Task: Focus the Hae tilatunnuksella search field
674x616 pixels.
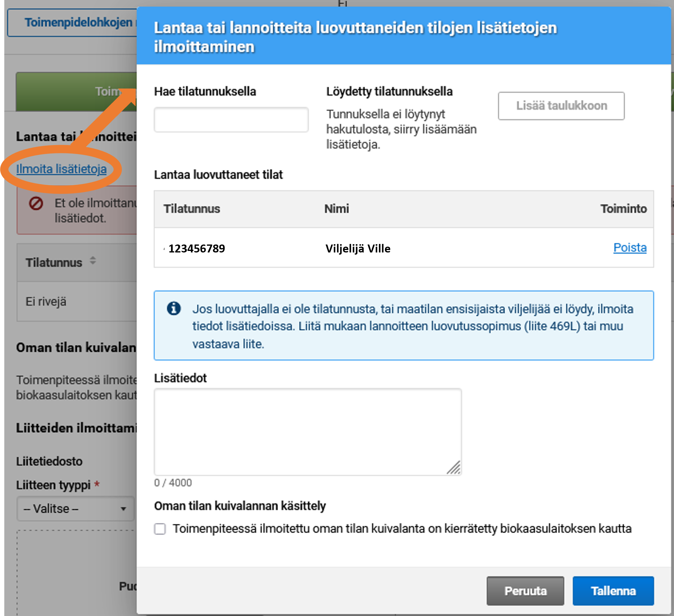Action: [231, 120]
